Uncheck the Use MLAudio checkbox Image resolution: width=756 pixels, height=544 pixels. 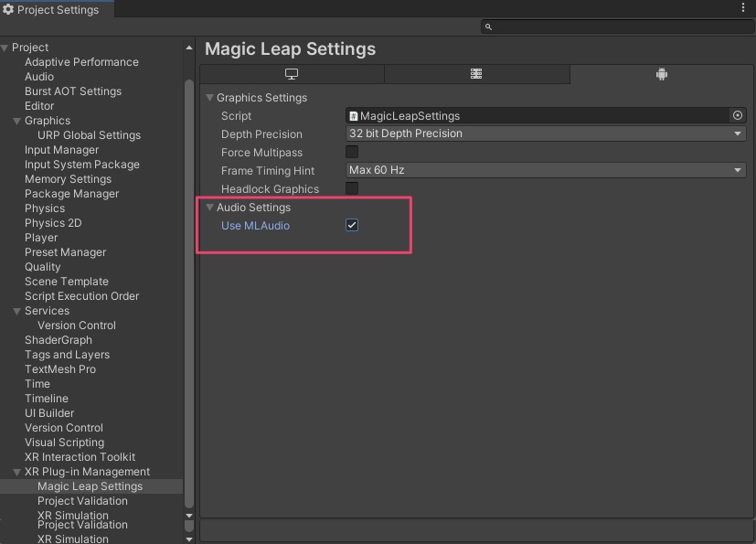352,225
